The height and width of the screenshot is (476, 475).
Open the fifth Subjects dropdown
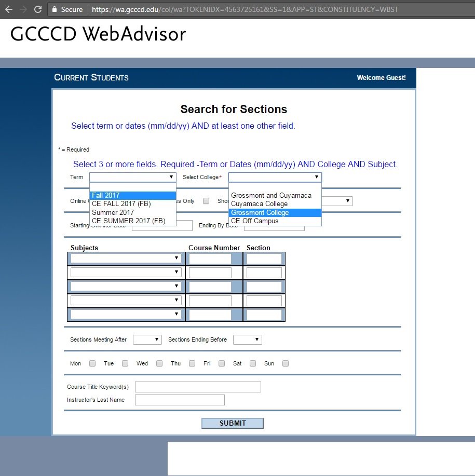coord(126,314)
